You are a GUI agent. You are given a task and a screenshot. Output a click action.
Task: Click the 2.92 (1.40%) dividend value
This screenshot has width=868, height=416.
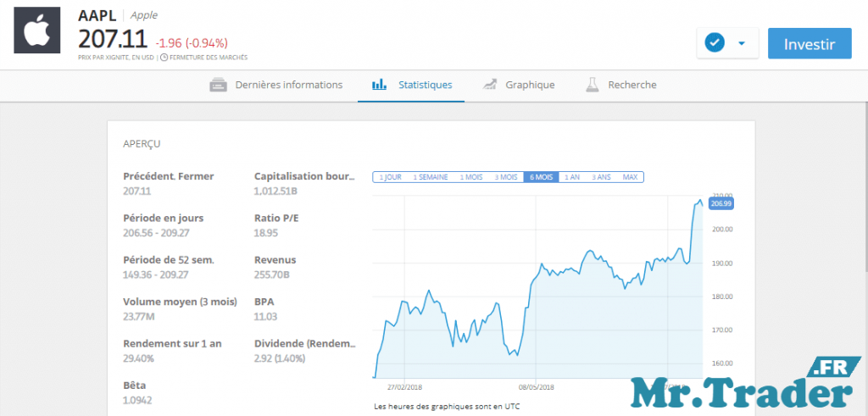coord(280,358)
